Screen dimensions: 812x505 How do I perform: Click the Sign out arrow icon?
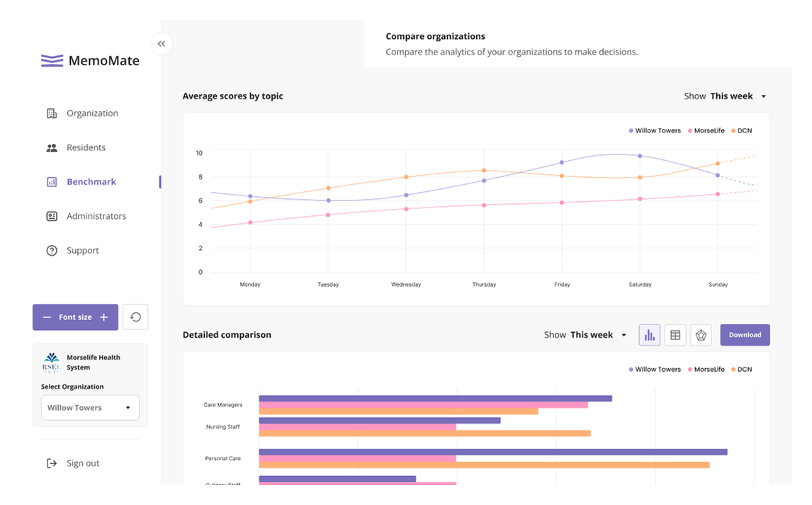click(52, 463)
